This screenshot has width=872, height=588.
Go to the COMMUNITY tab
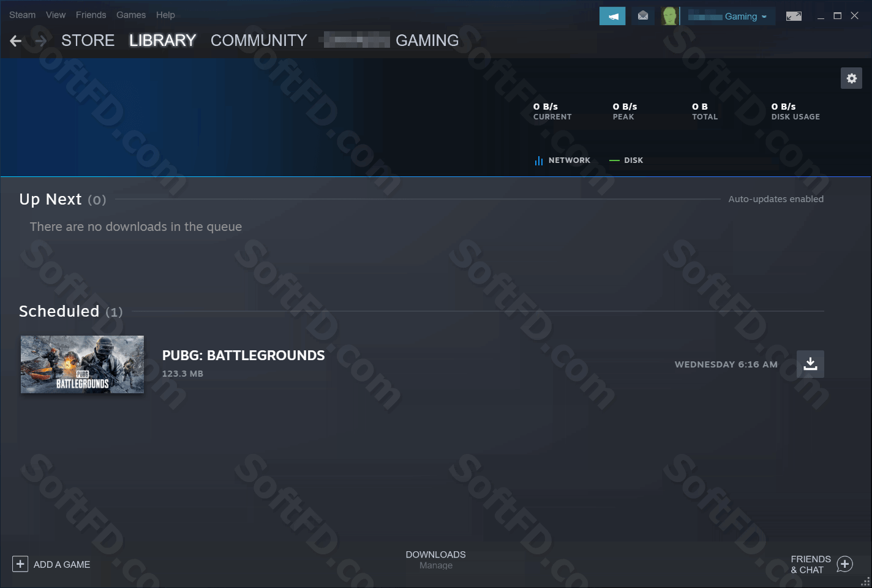point(259,40)
